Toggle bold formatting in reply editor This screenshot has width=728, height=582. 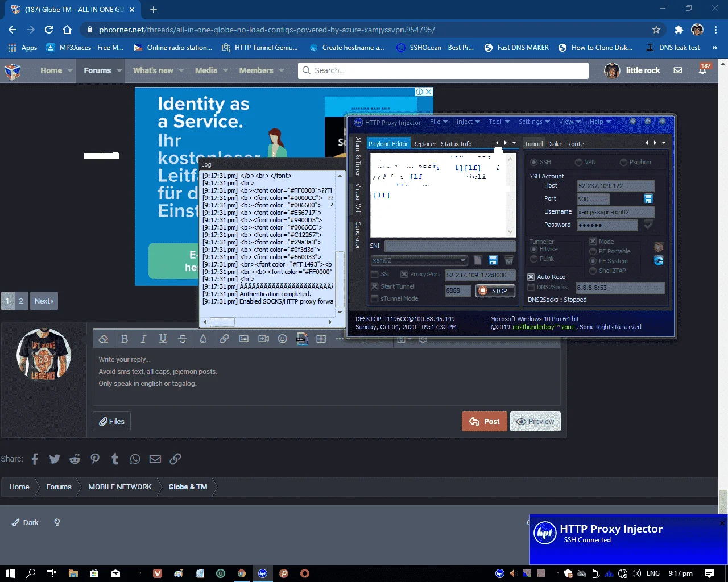click(125, 339)
